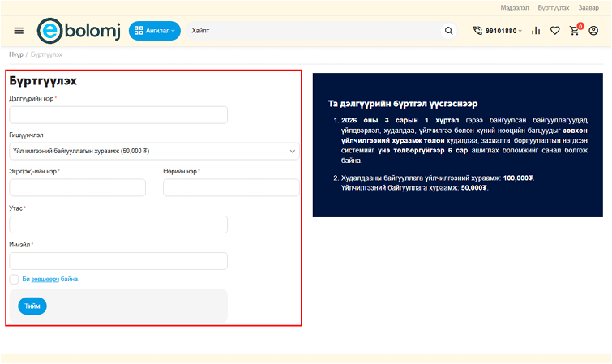The height and width of the screenshot is (364, 612).
Task: Open the shopping cart icon
Action: click(575, 31)
